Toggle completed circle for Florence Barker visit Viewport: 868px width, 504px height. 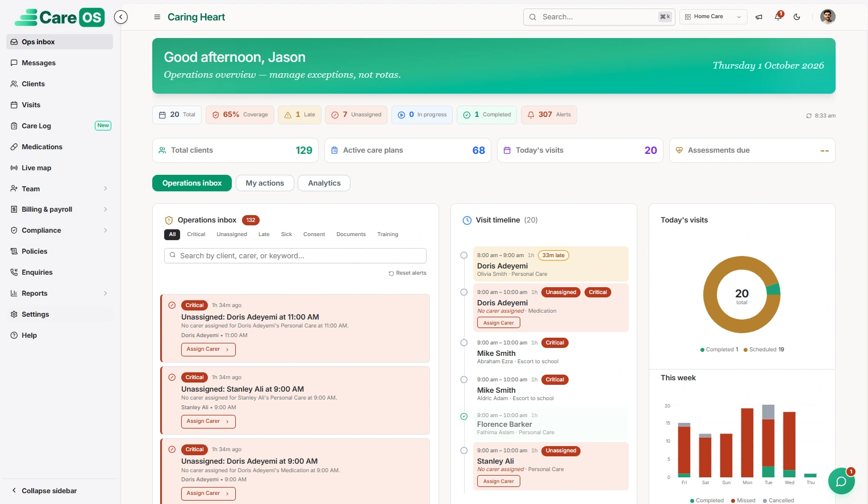point(464,417)
